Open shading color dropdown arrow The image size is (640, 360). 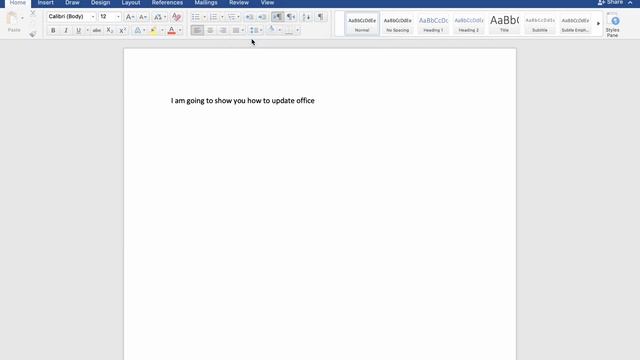coord(280,30)
